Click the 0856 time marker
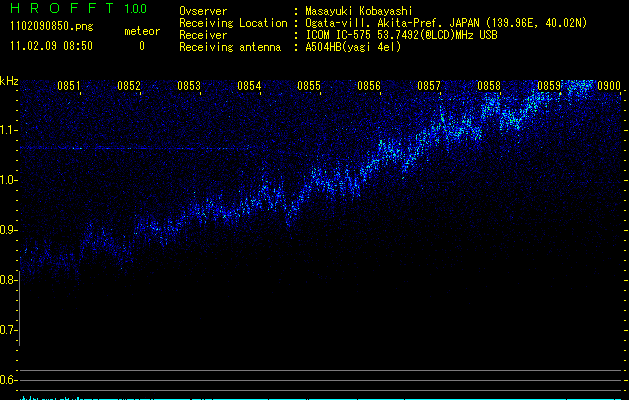The width and height of the screenshot is (629, 400). click(369, 86)
